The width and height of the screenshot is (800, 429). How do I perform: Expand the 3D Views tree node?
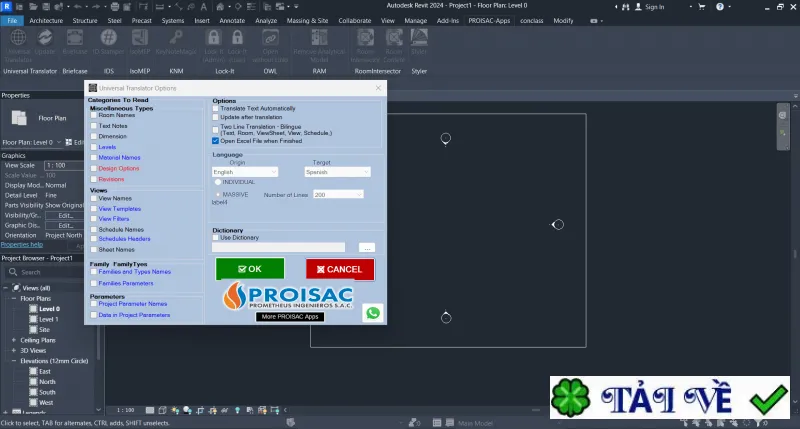coord(14,350)
